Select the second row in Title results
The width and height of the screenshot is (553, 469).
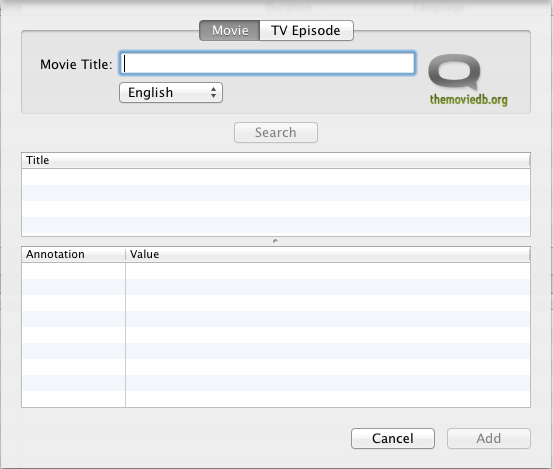click(276, 193)
